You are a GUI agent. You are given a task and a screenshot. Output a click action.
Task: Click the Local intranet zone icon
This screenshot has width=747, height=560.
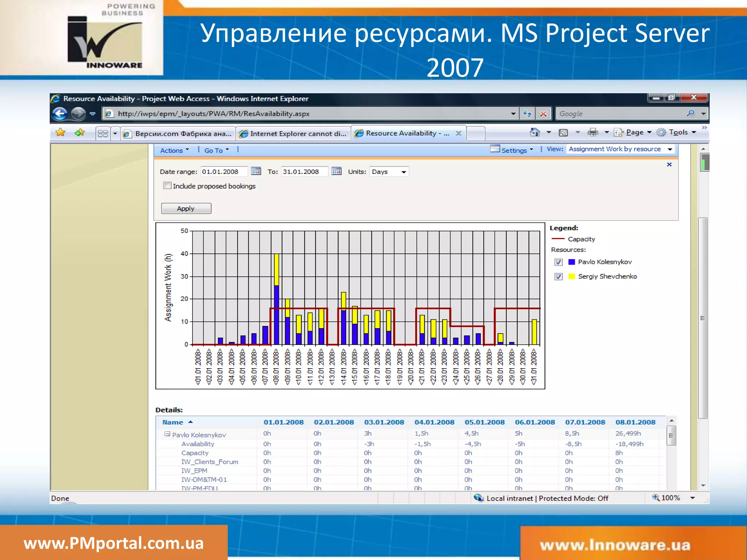coord(479,498)
